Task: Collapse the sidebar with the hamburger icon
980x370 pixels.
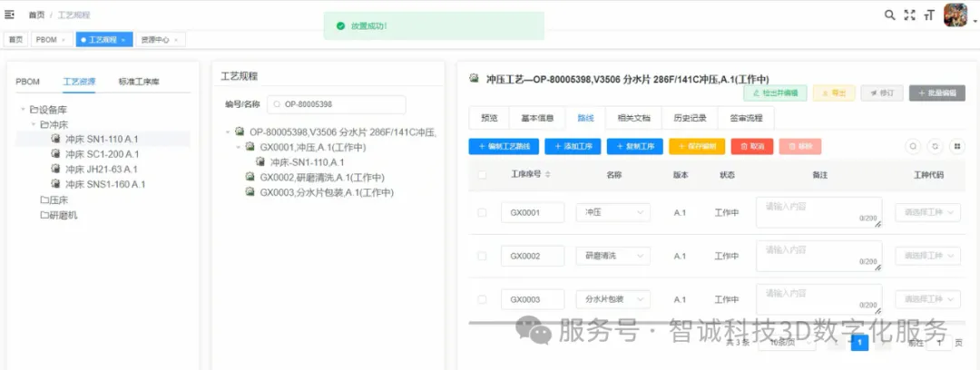Action: [9, 15]
